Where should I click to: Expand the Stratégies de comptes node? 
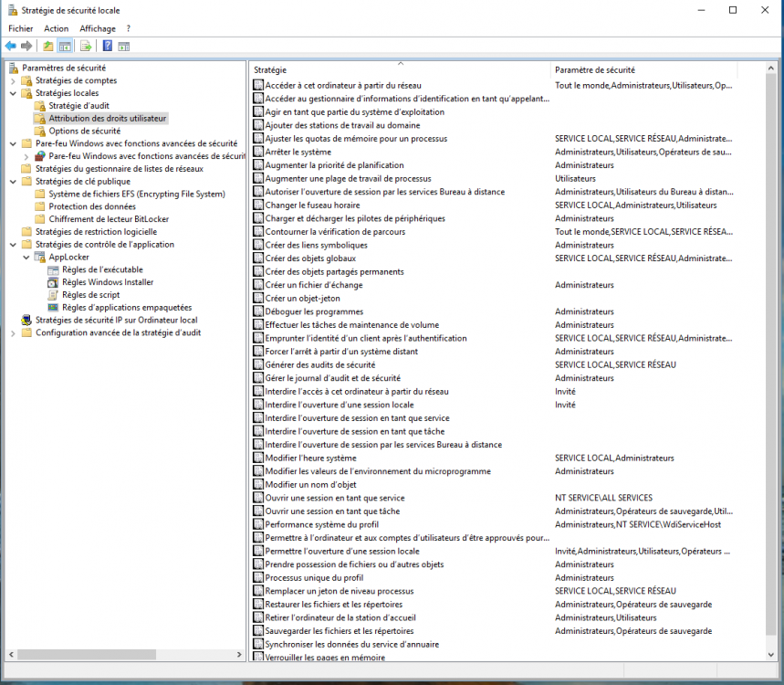tap(13, 80)
